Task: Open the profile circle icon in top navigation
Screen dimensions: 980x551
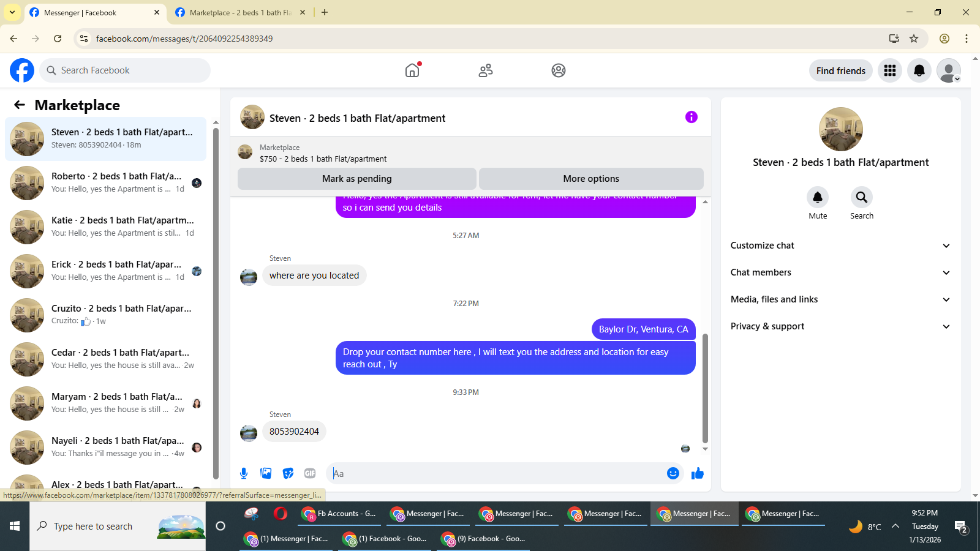Action: (x=559, y=70)
